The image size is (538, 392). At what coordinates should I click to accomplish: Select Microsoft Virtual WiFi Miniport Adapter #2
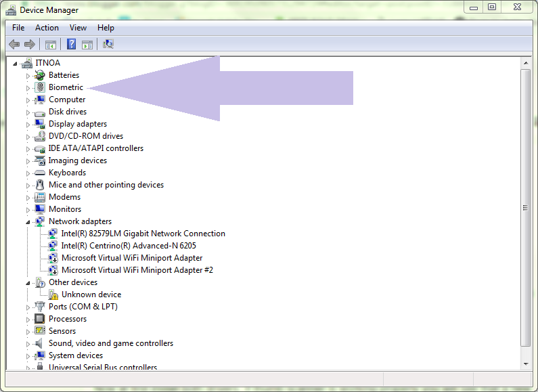pyautogui.click(x=137, y=270)
